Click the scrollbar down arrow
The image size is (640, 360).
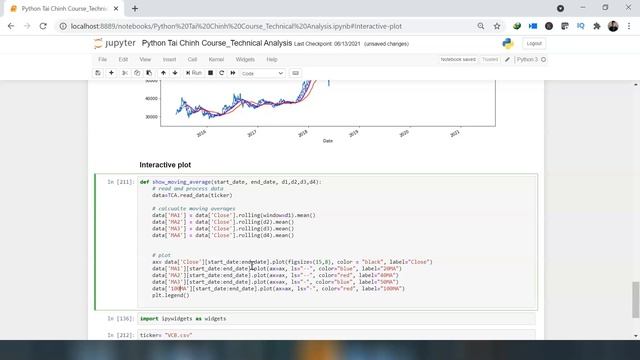636,336
